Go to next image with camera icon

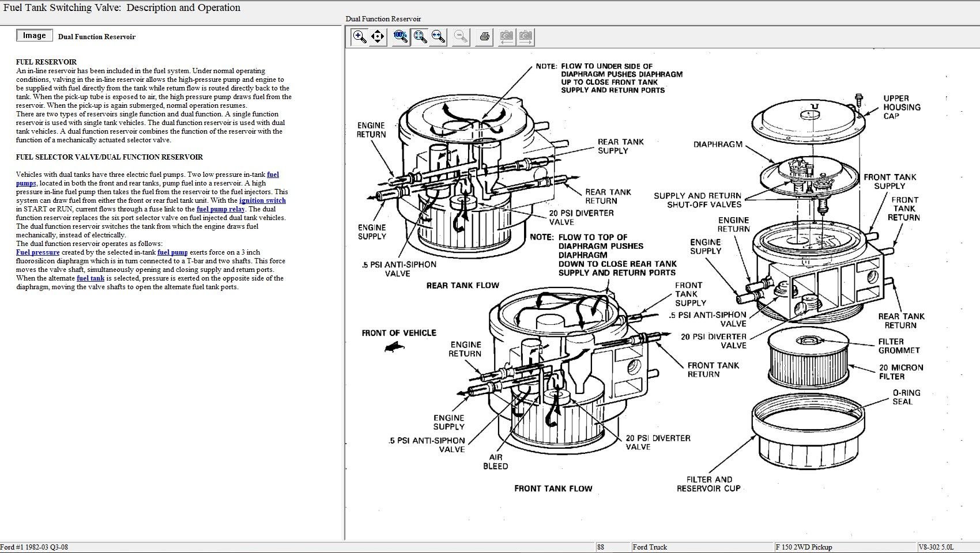(525, 37)
